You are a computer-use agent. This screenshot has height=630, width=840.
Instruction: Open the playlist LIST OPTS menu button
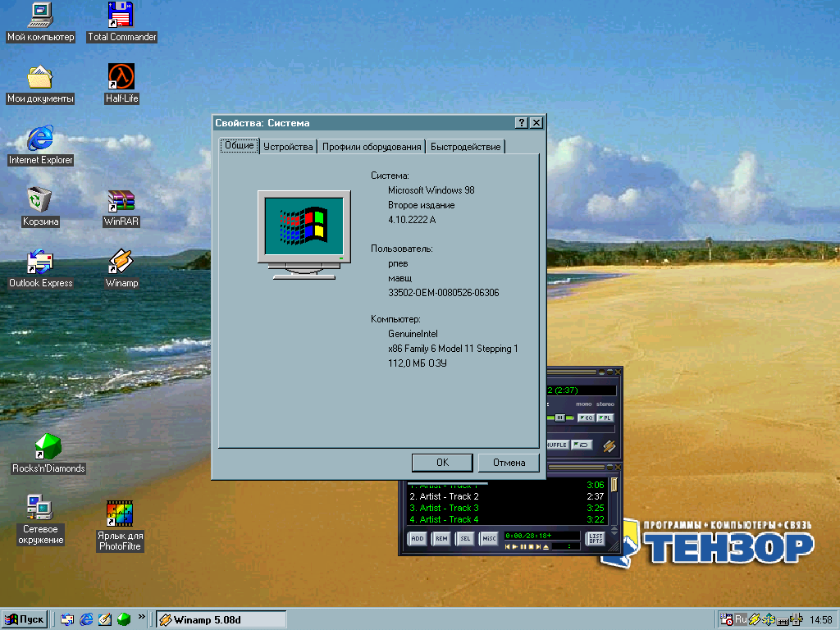pyautogui.click(x=596, y=538)
